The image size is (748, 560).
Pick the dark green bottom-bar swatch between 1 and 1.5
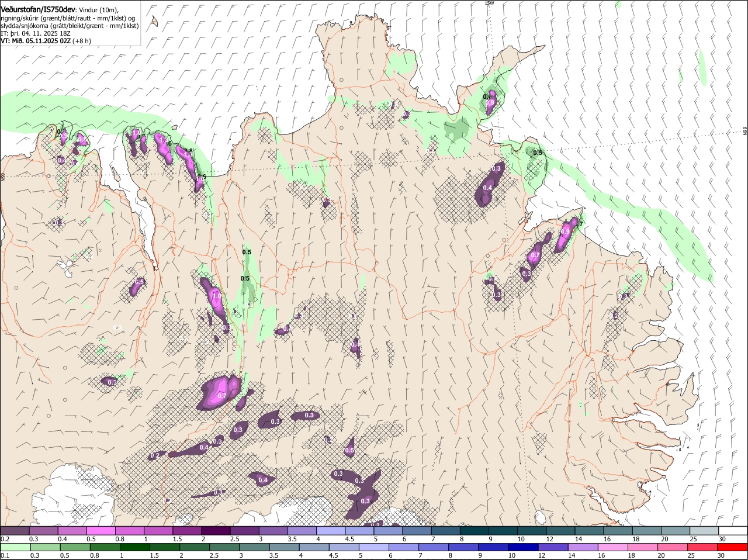134,547
